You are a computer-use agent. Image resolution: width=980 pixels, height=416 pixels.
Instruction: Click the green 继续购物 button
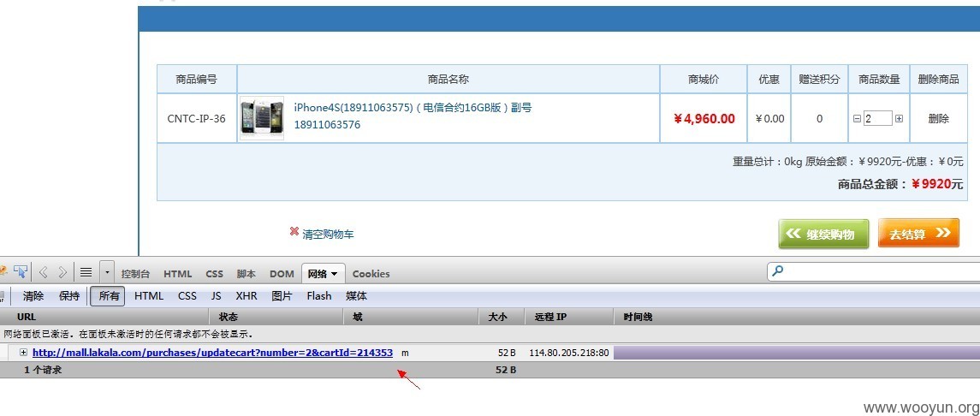point(823,234)
